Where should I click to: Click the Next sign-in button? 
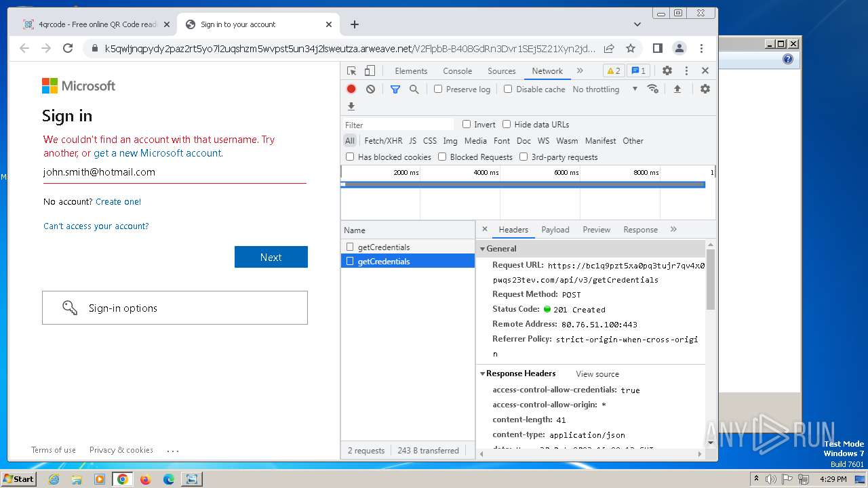tap(271, 257)
